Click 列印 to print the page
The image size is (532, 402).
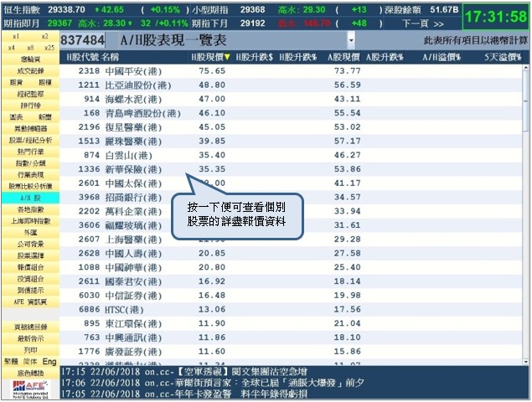click(30, 350)
